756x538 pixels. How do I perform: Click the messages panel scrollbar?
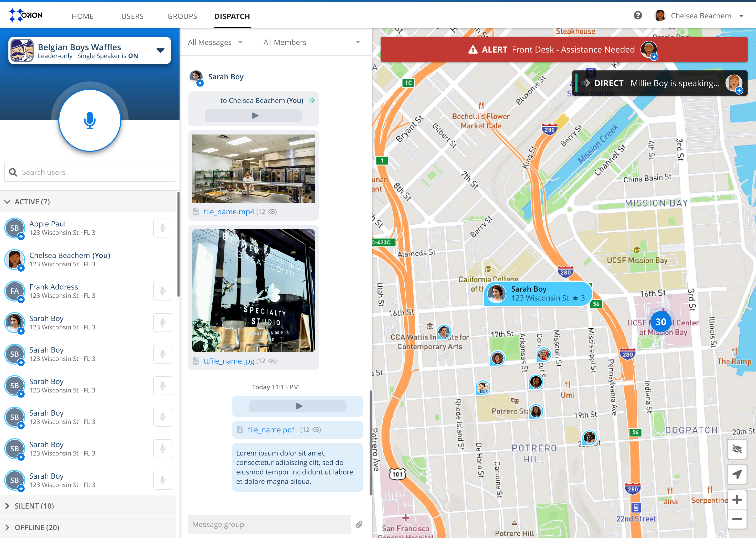coord(370,443)
